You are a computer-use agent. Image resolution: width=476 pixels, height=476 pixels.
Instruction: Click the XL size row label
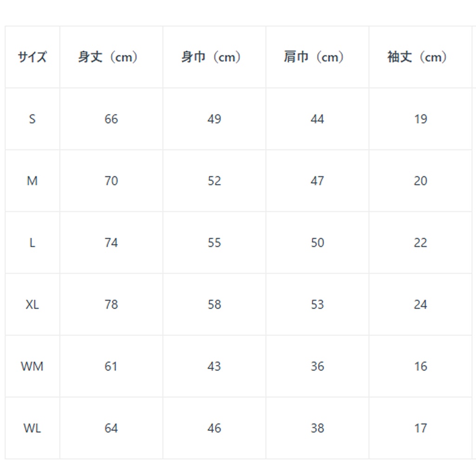click(32, 304)
